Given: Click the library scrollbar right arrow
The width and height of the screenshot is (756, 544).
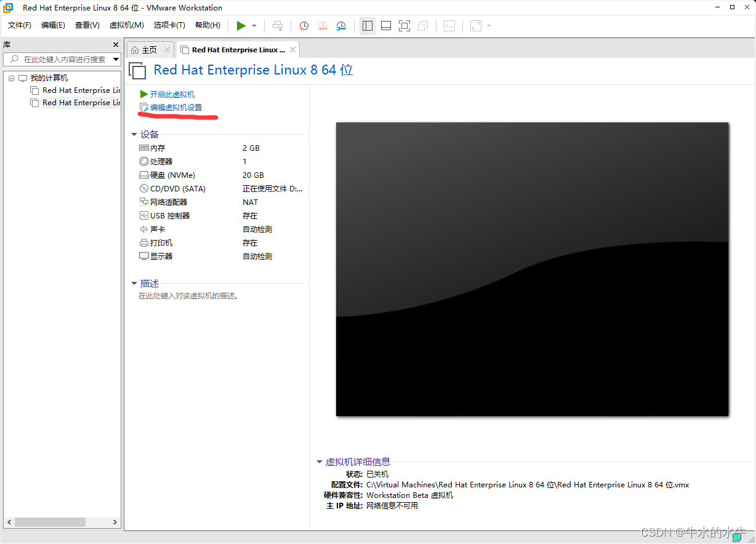Looking at the screenshot, I should coord(115,522).
